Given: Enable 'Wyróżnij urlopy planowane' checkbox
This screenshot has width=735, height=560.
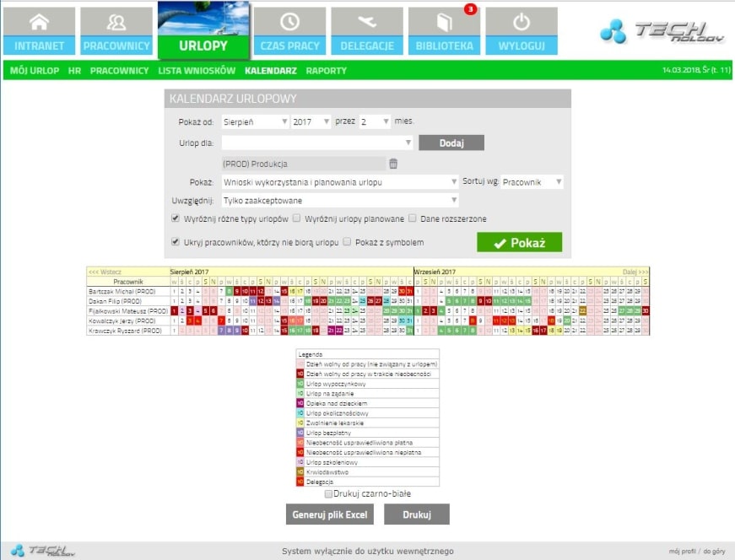Looking at the screenshot, I should coord(296,219).
